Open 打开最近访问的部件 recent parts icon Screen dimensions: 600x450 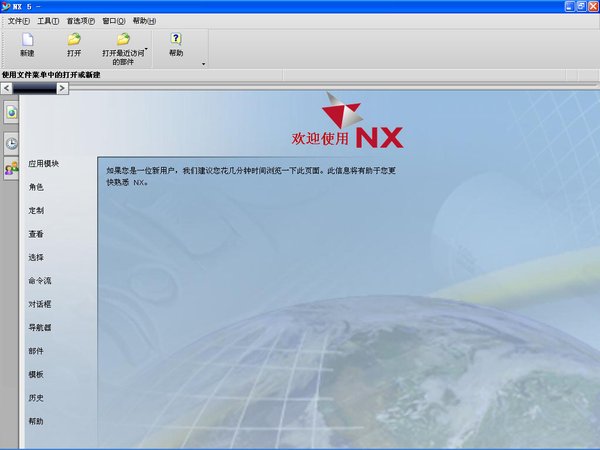pyautogui.click(x=123, y=39)
